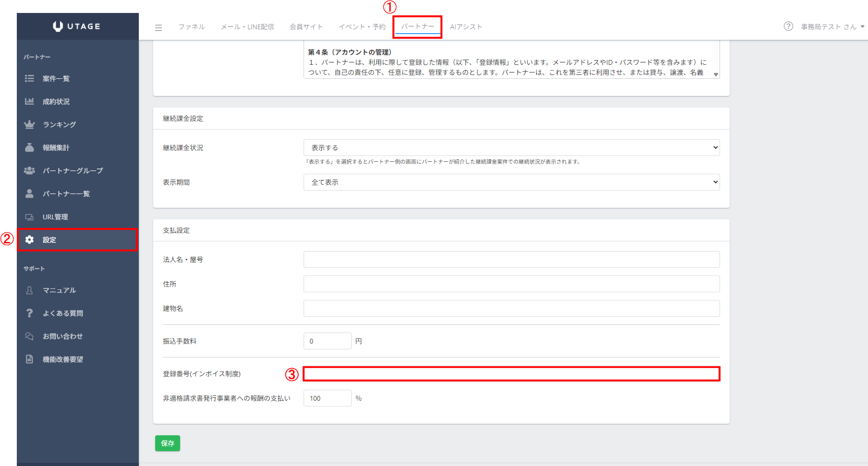Open the メール・LINE配信 tab
The width and height of the screenshot is (868, 466).
pos(247,27)
